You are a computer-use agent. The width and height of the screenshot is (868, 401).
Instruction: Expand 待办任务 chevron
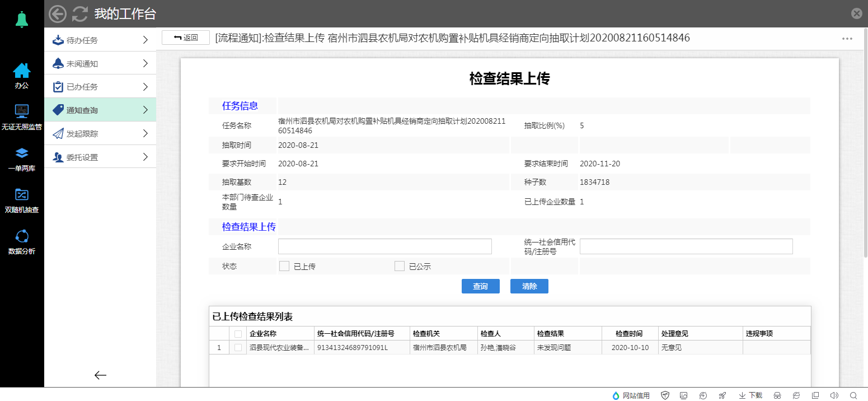[145, 40]
